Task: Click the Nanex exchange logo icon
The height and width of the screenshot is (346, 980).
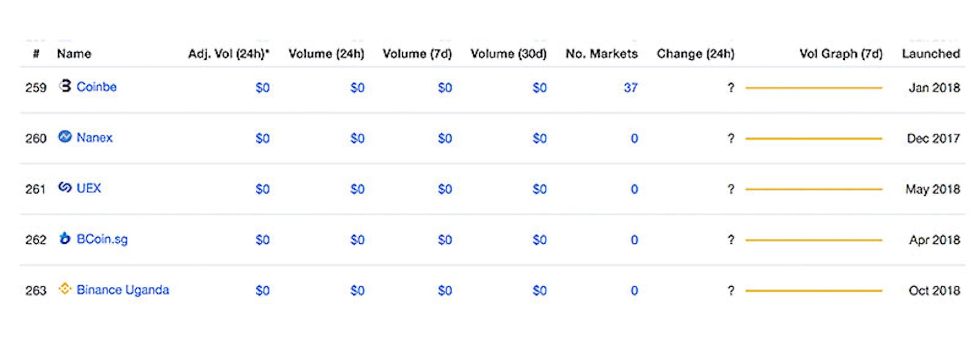Action: 65,136
